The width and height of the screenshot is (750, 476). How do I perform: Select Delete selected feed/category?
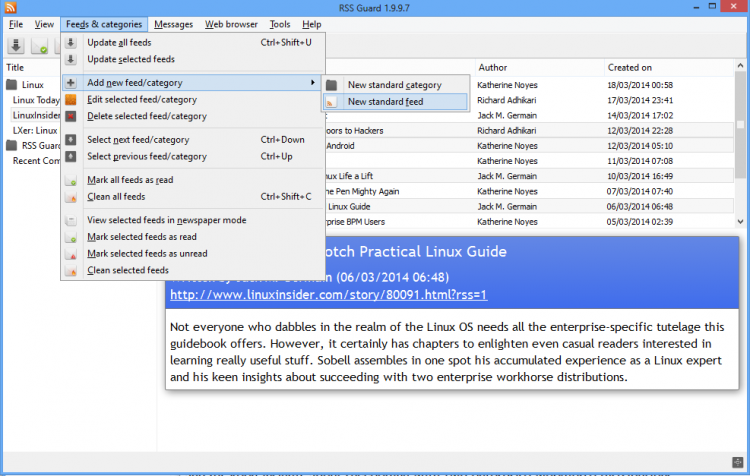[193, 116]
